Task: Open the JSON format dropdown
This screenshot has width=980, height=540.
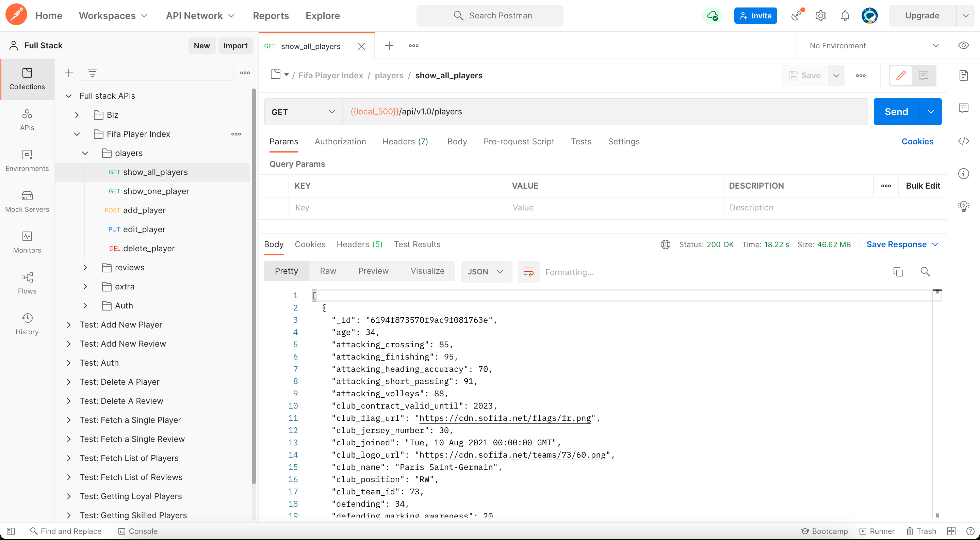Action: point(486,272)
